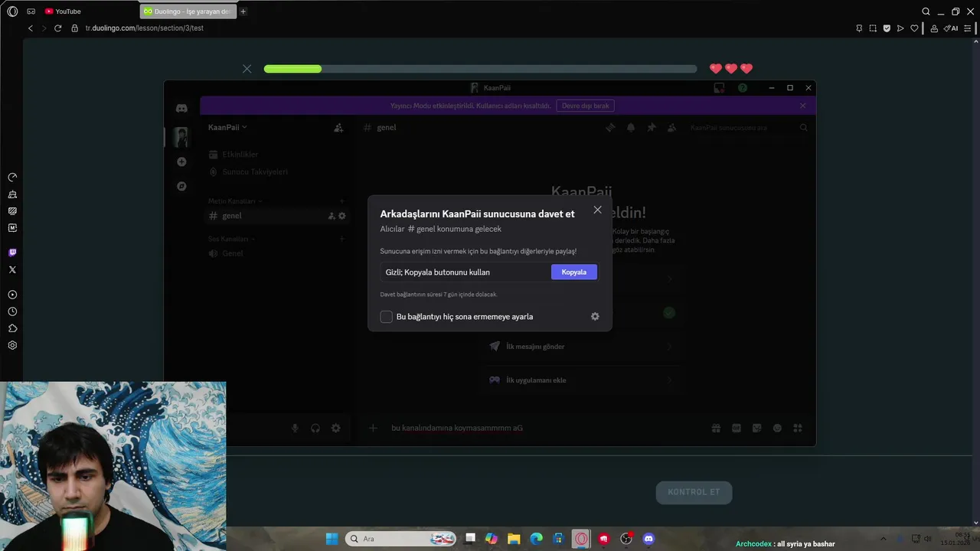This screenshot has height=551, width=980.
Task: Open X in Opera sidebar
Action: tap(12, 269)
